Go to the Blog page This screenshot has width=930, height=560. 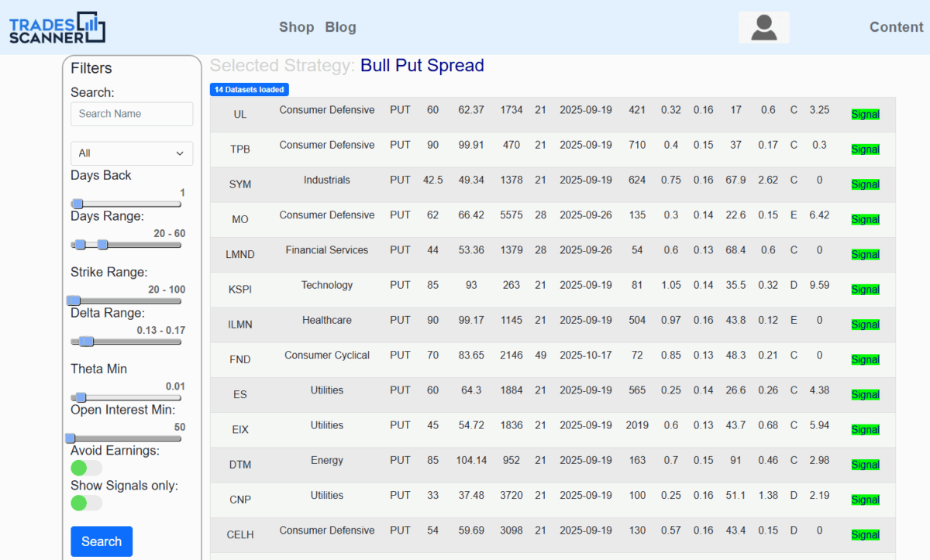coord(340,27)
